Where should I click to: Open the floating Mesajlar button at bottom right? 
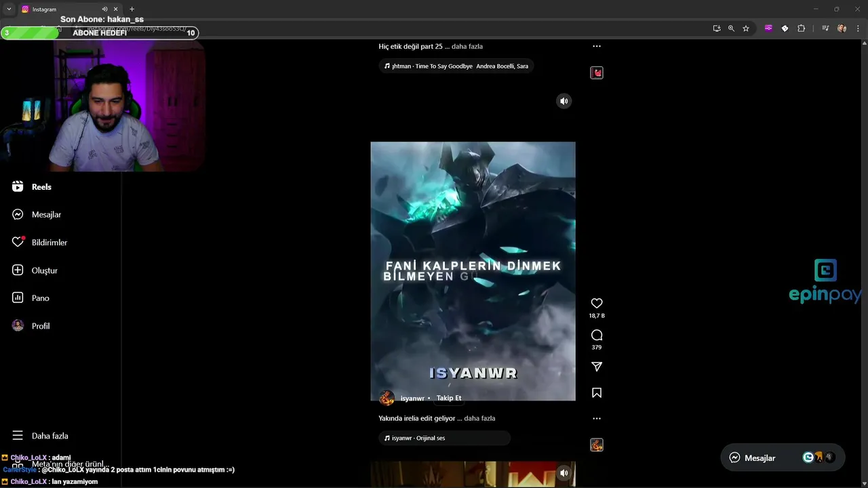[x=783, y=458]
